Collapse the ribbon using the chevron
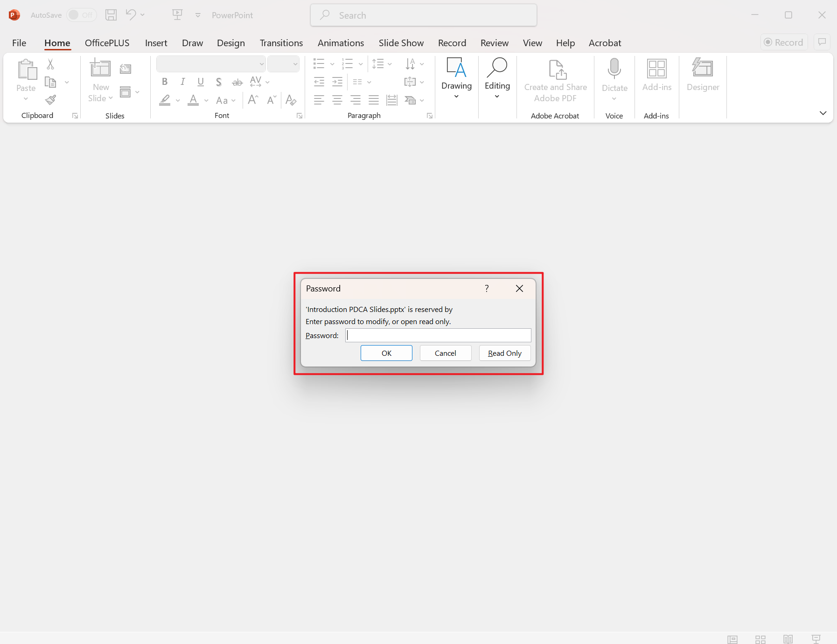Screen dimensions: 837x644 823,113
